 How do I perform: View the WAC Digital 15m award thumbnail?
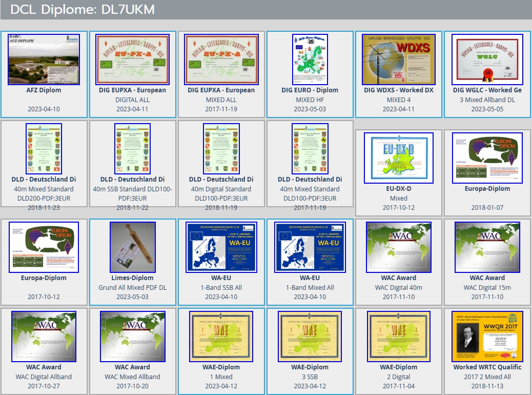(487, 247)
